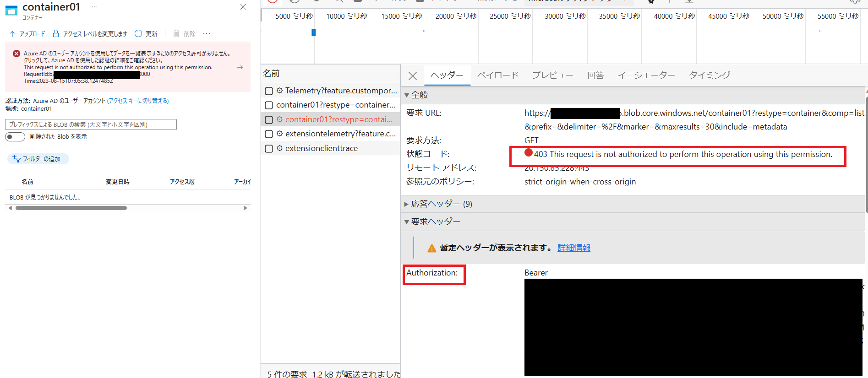868x378 pixels.
Task: Close the container01 pane with X
Action: [x=243, y=7]
